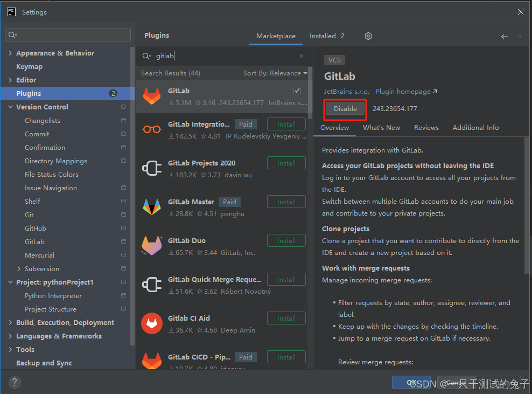Uncheck the GitLab plugin enabled checkbox
This screenshot has height=394, width=532.
(297, 91)
